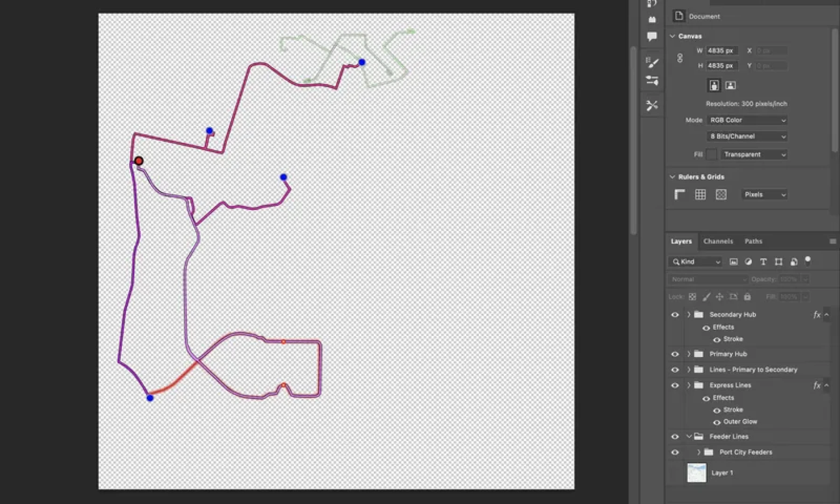This screenshot has height=504, width=840.
Task: Hide the Primary Hub layer group
Action: (x=675, y=354)
